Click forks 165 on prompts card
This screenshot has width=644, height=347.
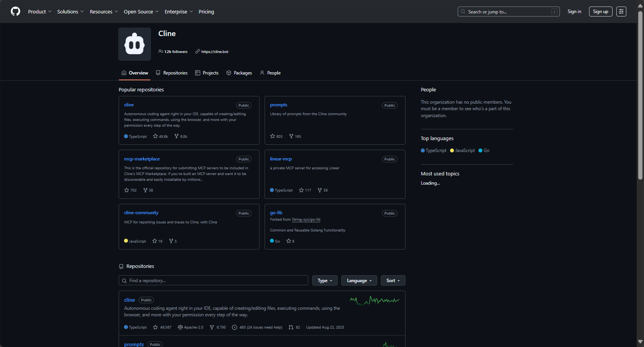pos(295,136)
